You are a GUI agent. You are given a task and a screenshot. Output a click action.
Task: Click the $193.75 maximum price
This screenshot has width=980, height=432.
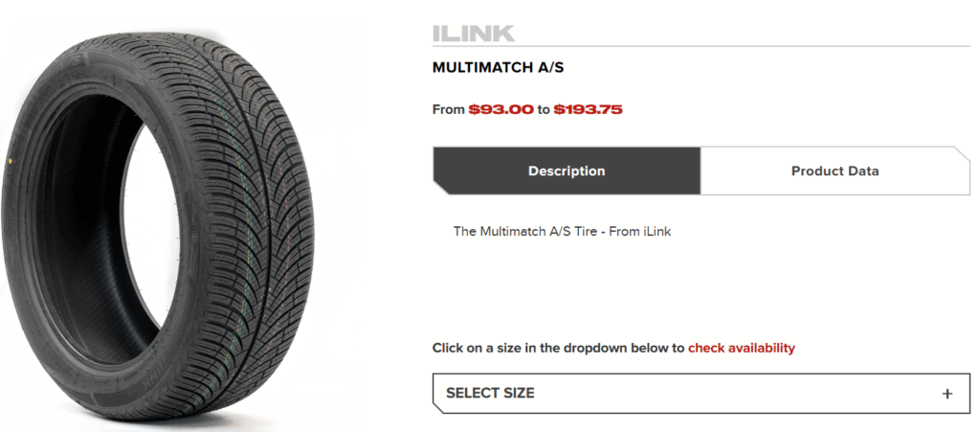[x=588, y=109]
